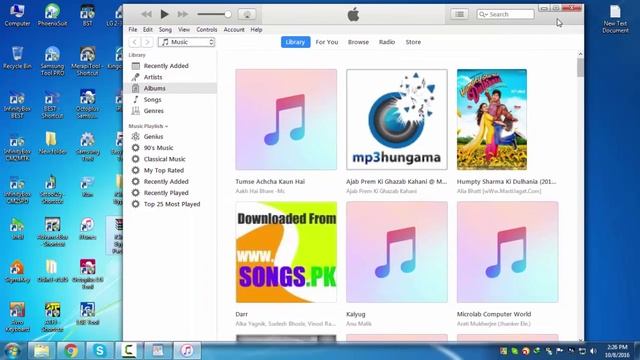Click the clock in the system tray

click(x=617, y=351)
